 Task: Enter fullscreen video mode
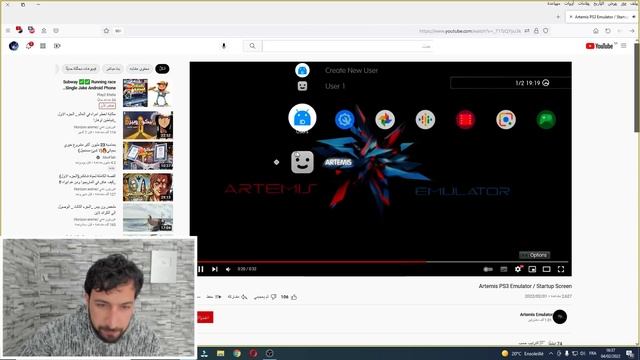pos(561,269)
